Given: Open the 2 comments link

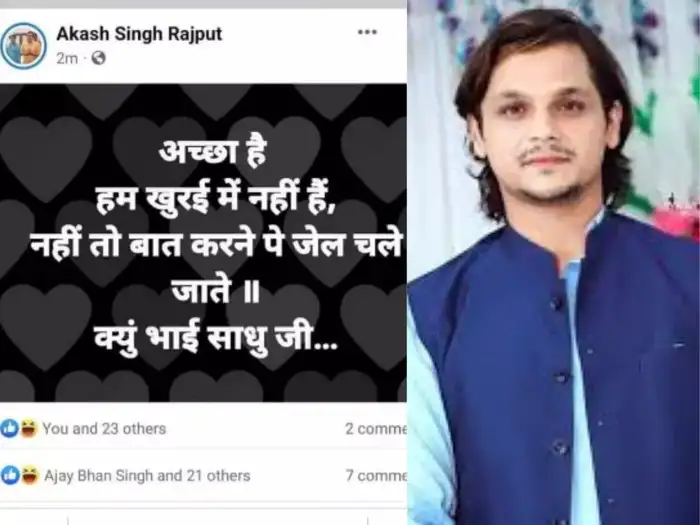Looking at the screenshot, I should pyautogui.click(x=376, y=429).
